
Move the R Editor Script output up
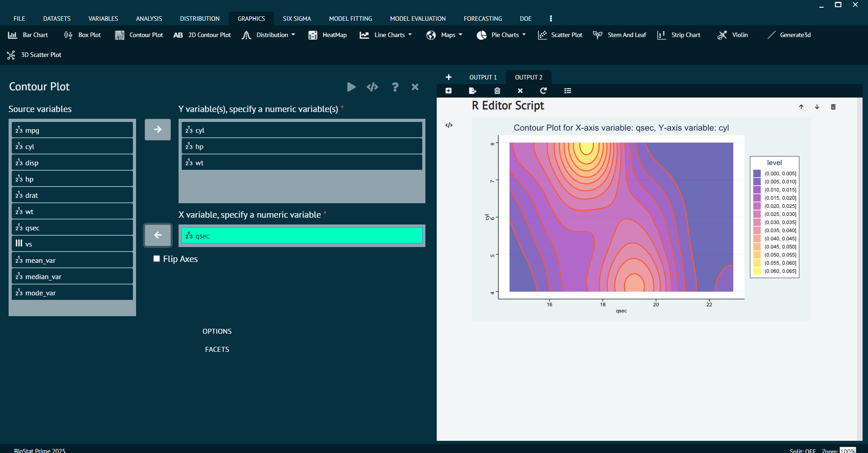[x=801, y=107]
